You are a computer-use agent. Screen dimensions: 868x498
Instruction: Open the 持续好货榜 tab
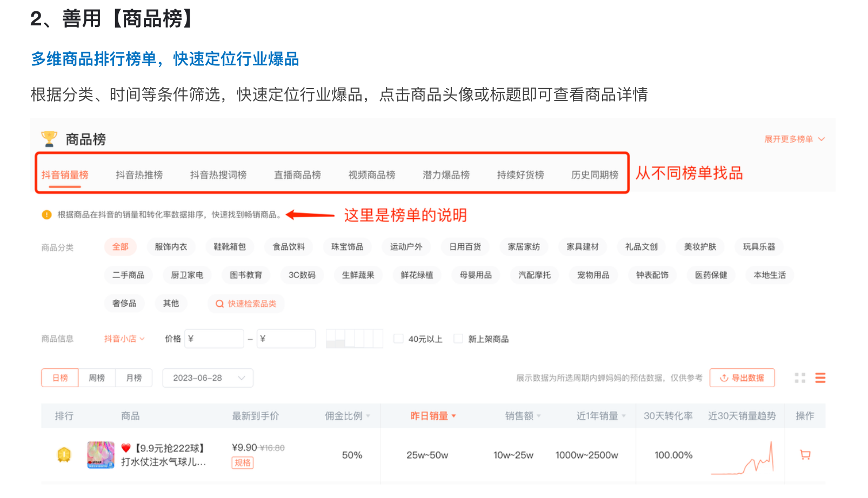tap(520, 175)
